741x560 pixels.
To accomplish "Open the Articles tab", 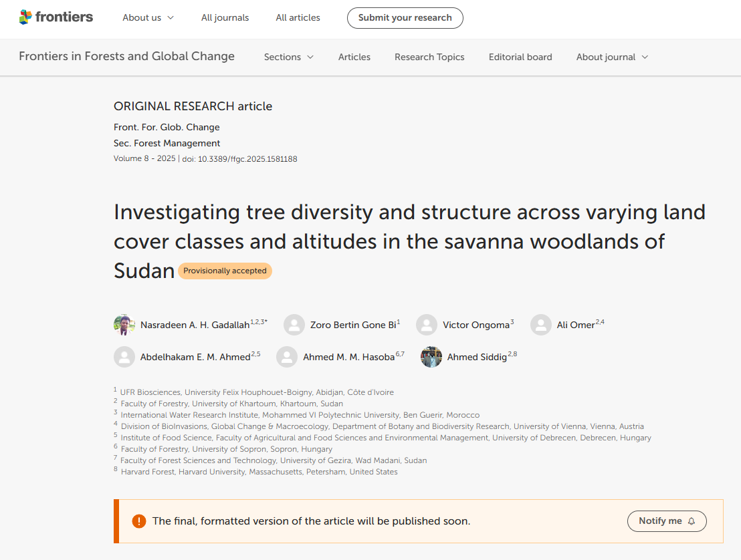I will tap(354, 57).
